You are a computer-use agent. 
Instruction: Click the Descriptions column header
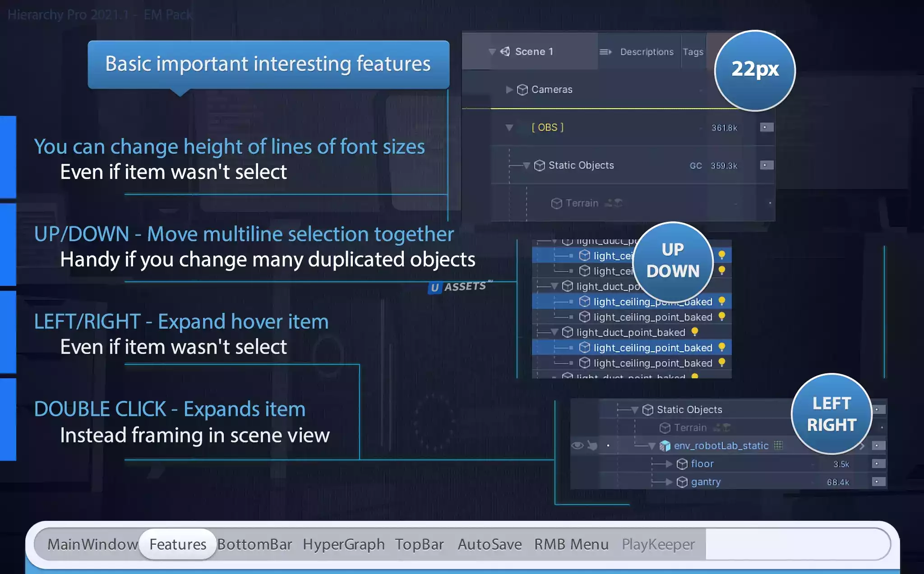[x=647, y=52]
